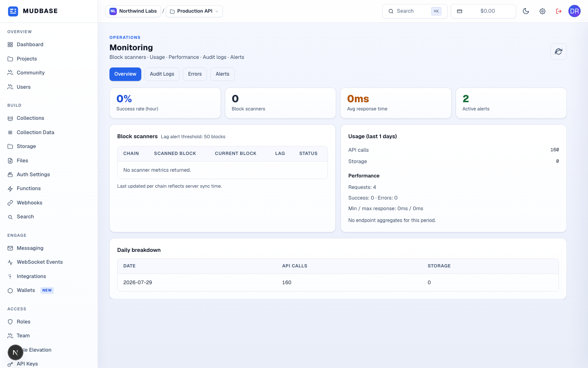Screen dimensions: 588x368
Task: Click the 2026-07-29 date cell
Action: 138,283
